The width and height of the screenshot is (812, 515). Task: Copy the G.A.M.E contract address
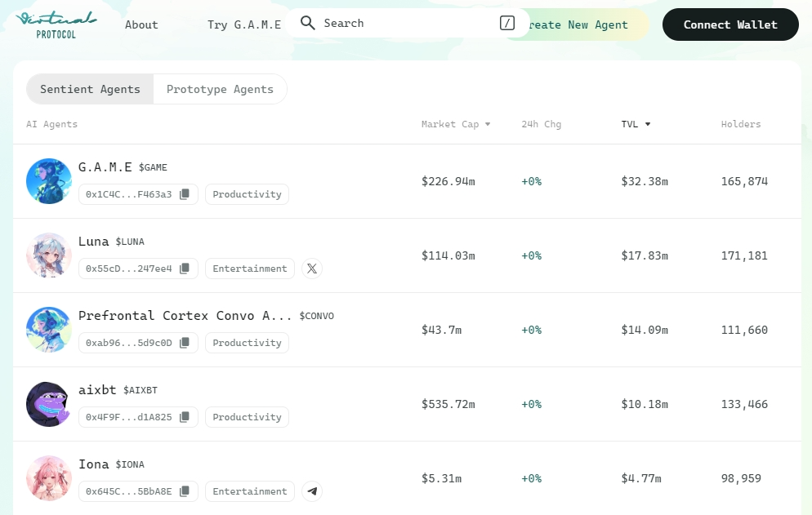185,194
